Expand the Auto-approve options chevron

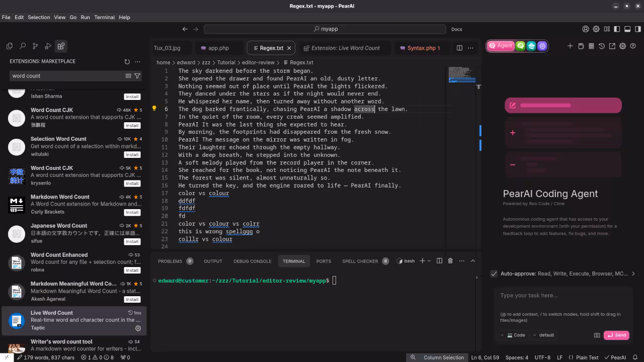(633, 274)
